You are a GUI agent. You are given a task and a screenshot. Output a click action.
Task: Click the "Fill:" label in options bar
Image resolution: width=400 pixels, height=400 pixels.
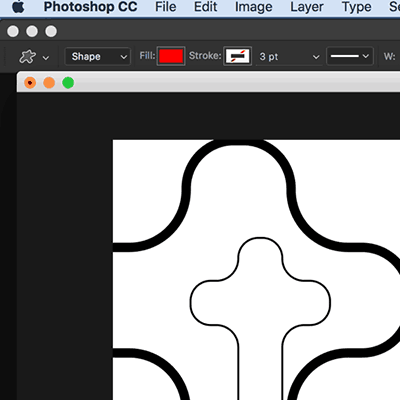(x=147, y=56)
